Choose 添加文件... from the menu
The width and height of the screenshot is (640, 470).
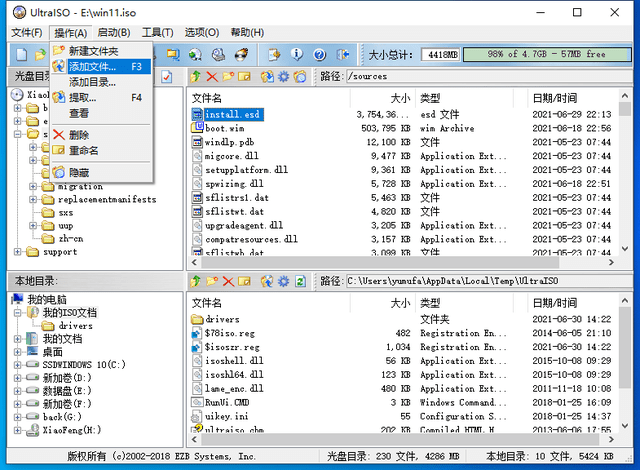click(101, 67)
